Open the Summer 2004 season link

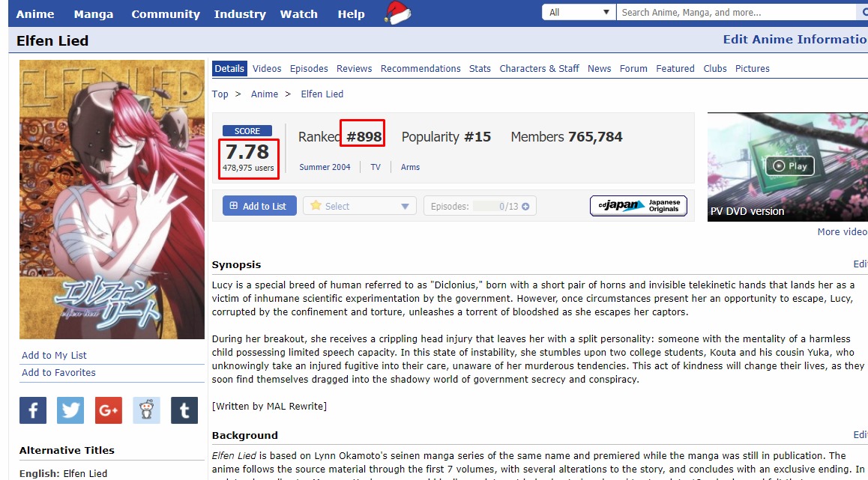pos(325,167)
